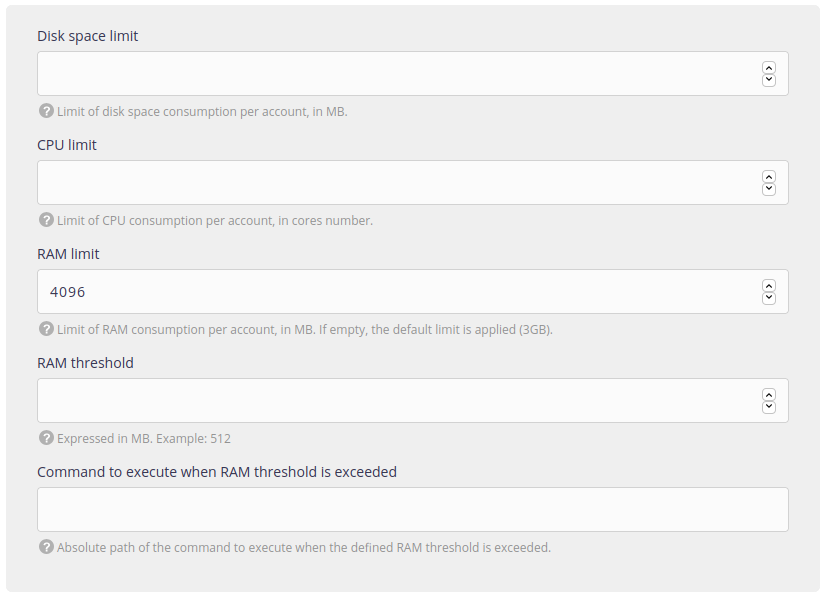Decrement the CPU limit spinner

point(768,189)
